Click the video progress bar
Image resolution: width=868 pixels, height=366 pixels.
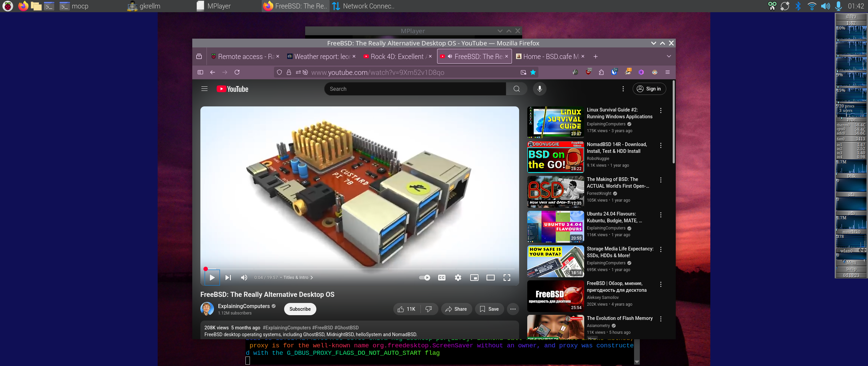coord(359,269)
